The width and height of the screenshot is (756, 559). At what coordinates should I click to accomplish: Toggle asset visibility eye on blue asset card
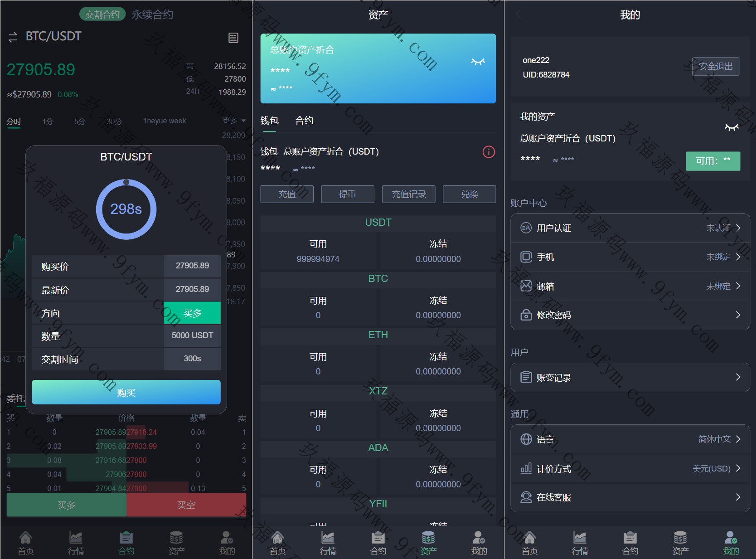pos(478,62)
